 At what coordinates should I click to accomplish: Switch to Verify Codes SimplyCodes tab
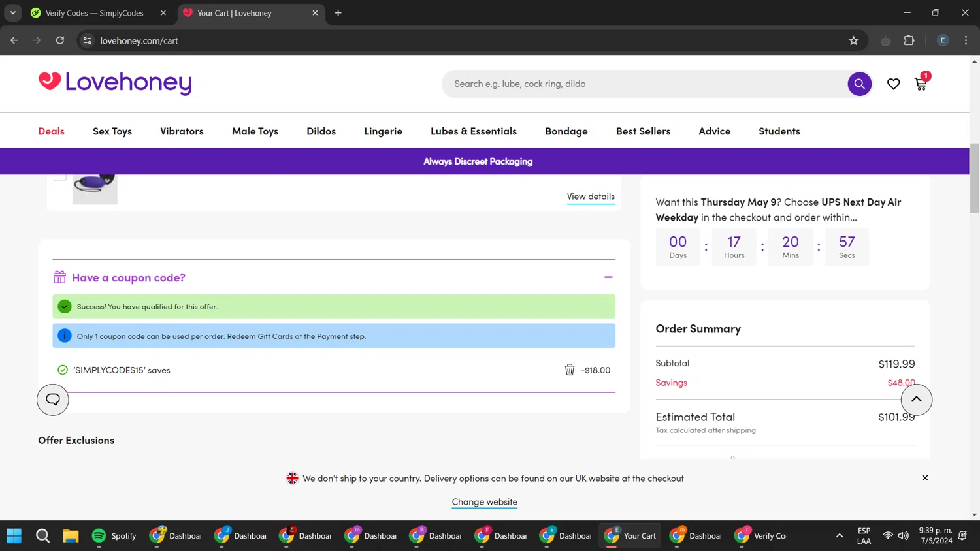pos(94,13)
